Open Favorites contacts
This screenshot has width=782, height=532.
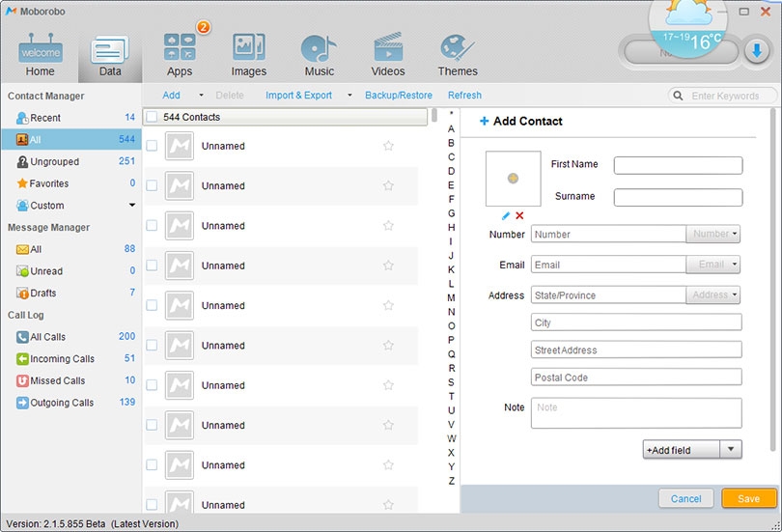(x=71, y=183)
